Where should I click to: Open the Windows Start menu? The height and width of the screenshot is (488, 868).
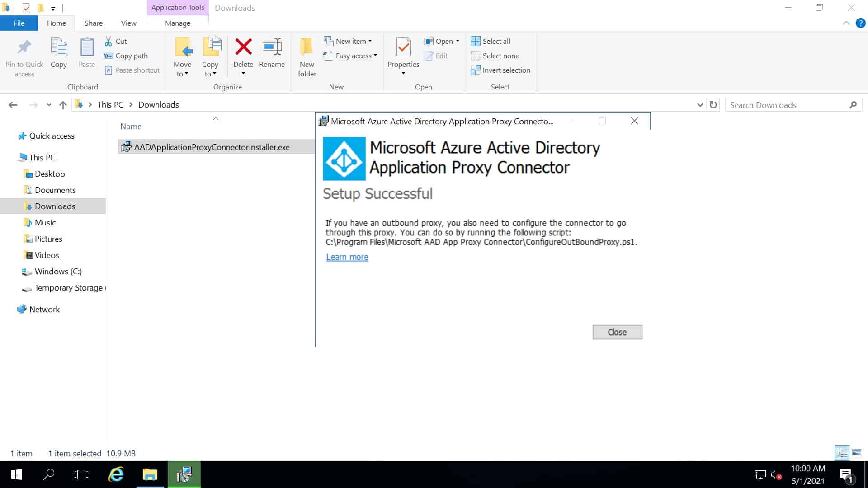pos(16,474)
